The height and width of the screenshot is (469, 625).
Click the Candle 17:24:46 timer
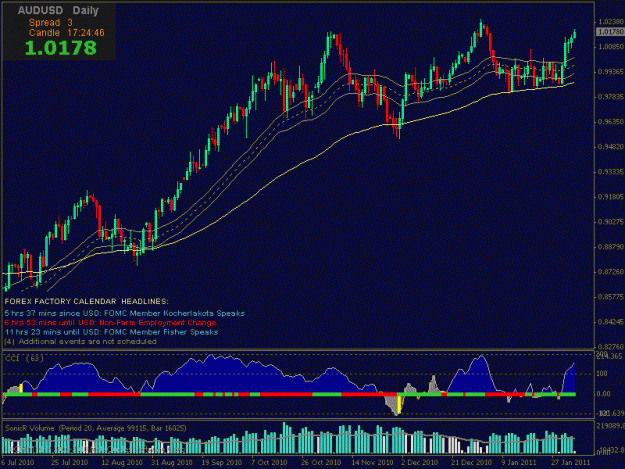(x=67, y=33)
